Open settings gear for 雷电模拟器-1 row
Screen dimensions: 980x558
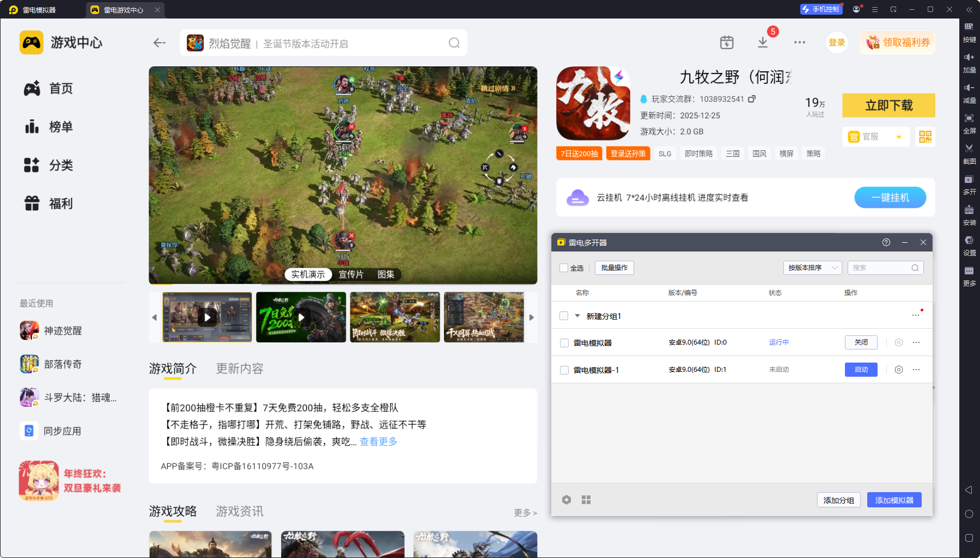[x=899, y=370]
